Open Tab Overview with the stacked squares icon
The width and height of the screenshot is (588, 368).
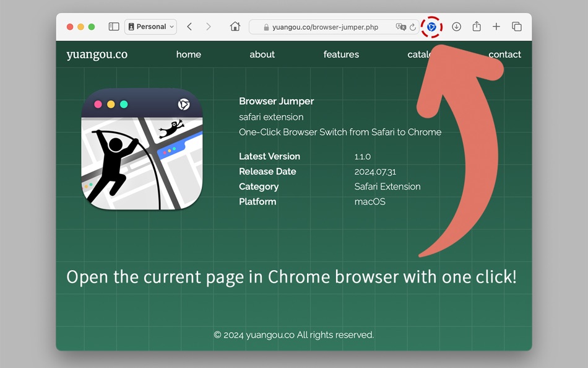coord(517,27)
